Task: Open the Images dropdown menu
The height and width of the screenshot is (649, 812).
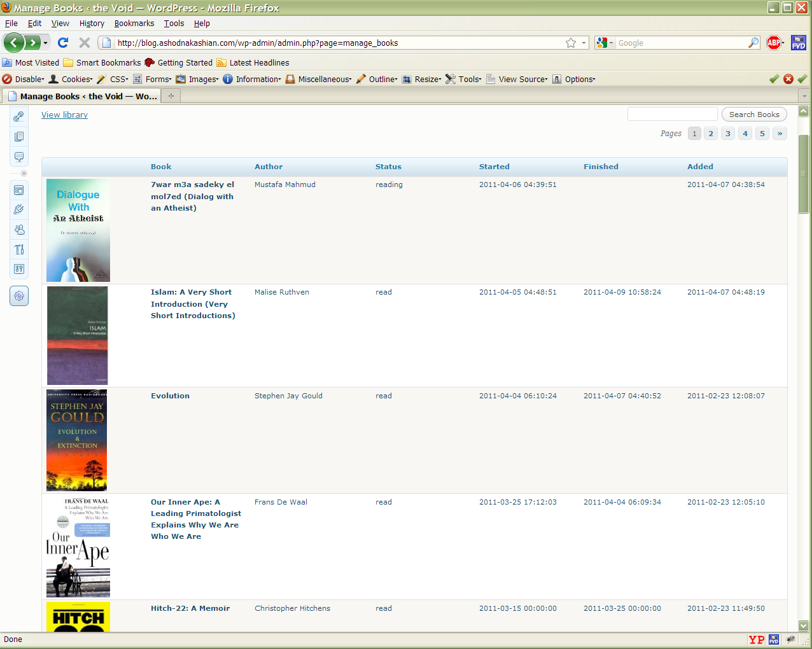Action: click(197, 79)
